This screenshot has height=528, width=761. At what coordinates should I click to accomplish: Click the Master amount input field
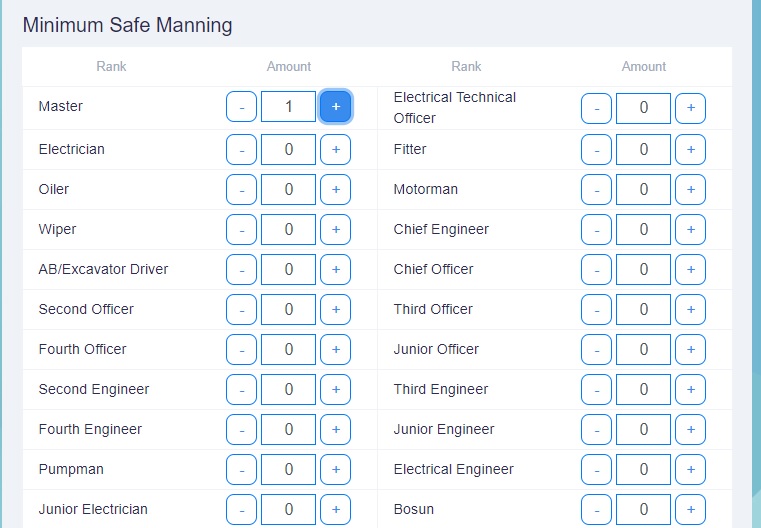pyautogui.click(x=288, y=106)
